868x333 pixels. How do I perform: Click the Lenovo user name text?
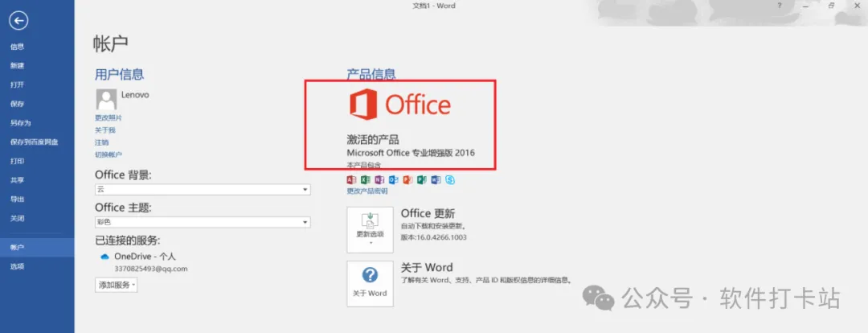tap(135, 95)
